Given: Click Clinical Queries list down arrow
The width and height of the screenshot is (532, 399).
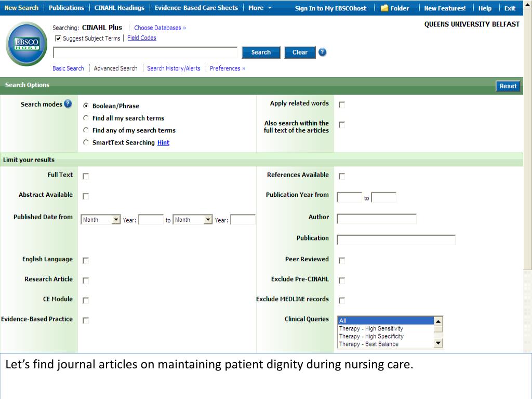Looking at the screenshot, I should tap(438, 343).
